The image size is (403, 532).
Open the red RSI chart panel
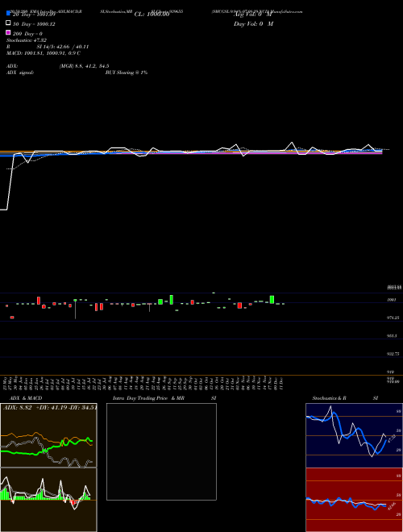point(354,500)
